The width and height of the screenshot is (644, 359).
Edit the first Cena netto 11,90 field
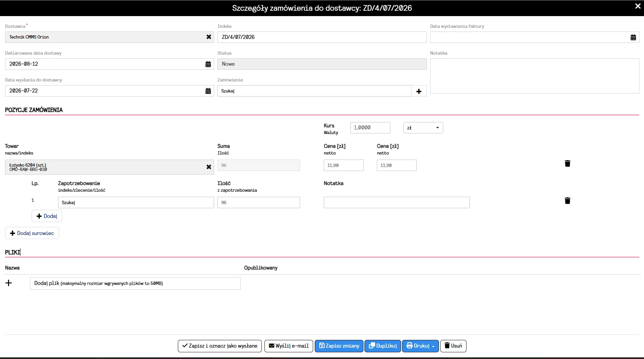pyautogui.click(x=344, y=165)
